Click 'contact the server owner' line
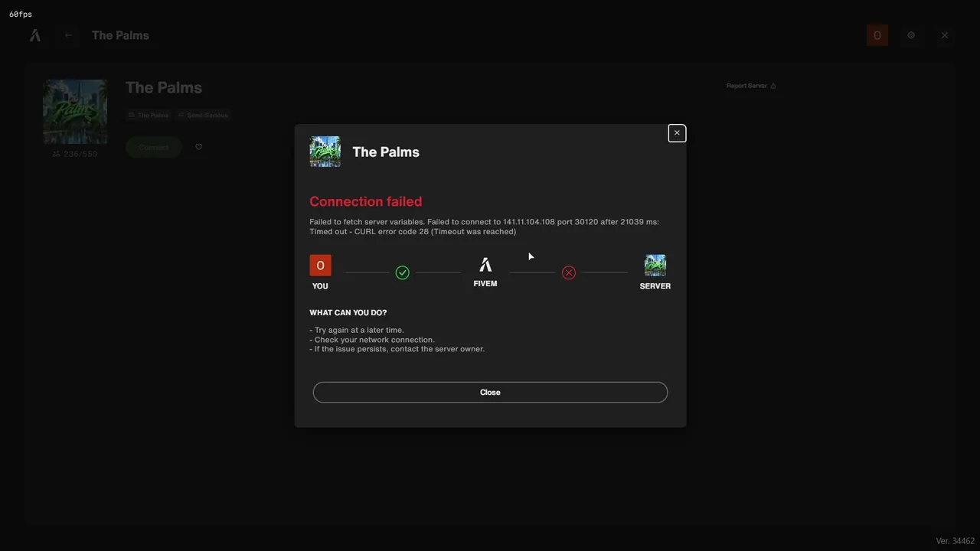This screenshot has width=980, height=551. point(397,349)
